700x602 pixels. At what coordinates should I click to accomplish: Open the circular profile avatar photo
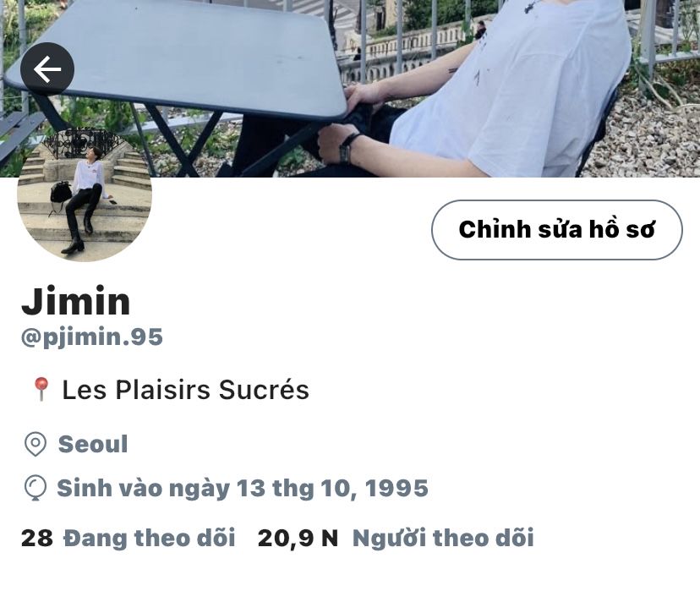click(x=85, y=194)
